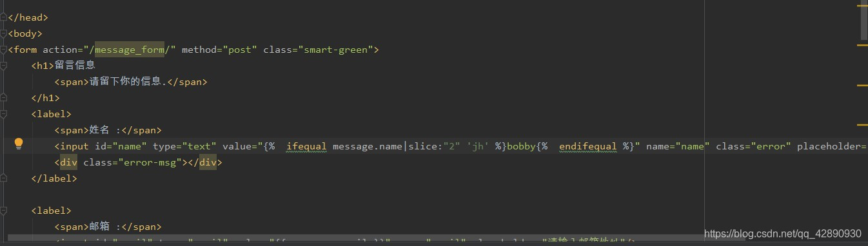The width and height of the screenshot is (868, 246).
Task: Collapse the first <label> fold marker
Action: click(x=3, y=114)
